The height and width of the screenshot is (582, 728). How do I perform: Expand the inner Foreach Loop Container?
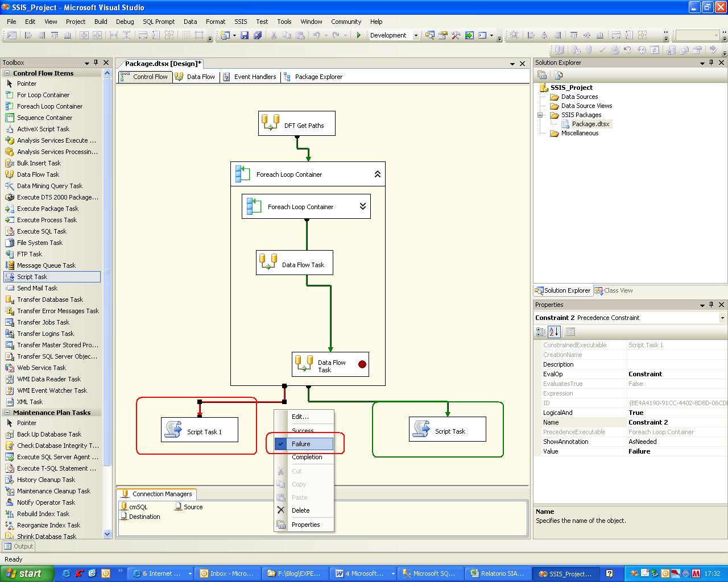pos(363,206)
